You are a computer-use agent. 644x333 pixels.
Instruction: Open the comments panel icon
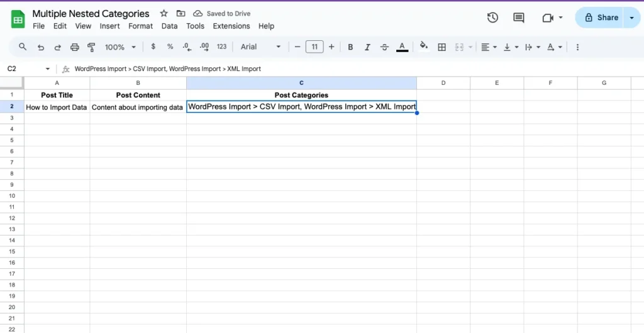(x=519, y=18)
